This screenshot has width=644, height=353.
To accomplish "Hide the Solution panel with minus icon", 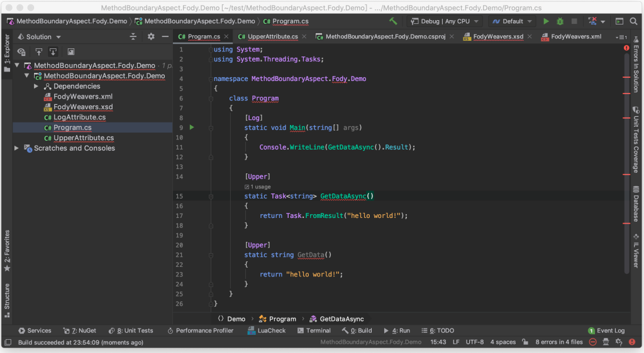I will click(x=165, y=36).
